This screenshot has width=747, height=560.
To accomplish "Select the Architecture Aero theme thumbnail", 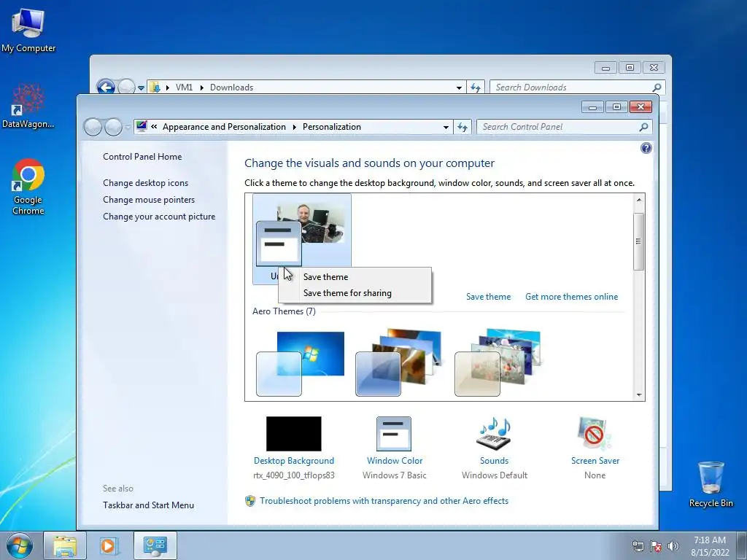I will tap(399, 363).
